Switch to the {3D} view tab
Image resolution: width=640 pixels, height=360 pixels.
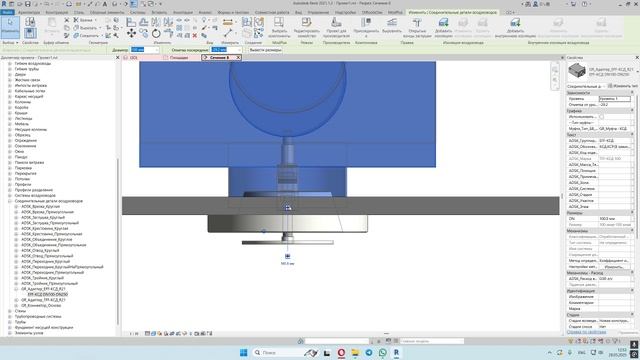(134, 58)
